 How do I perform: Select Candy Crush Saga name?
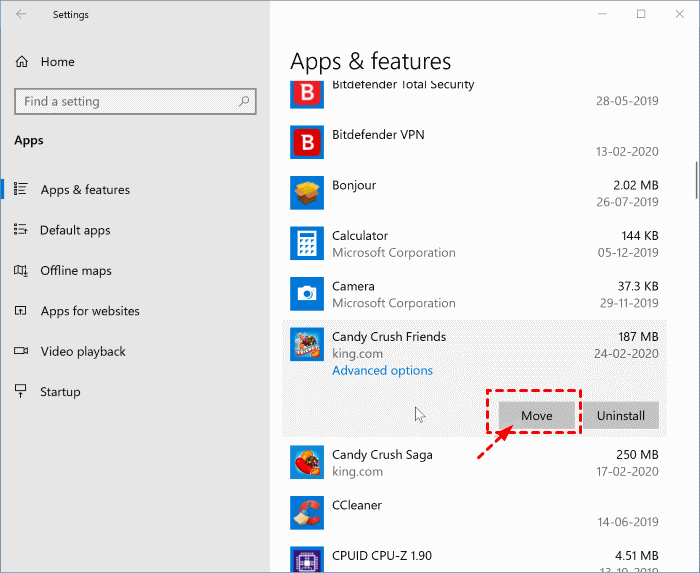coord(382,454)
